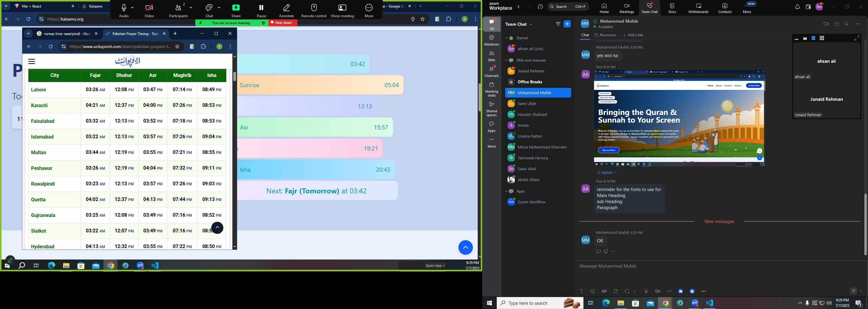Open the Annotate tool
868x309 pixels.
point(286,11)
